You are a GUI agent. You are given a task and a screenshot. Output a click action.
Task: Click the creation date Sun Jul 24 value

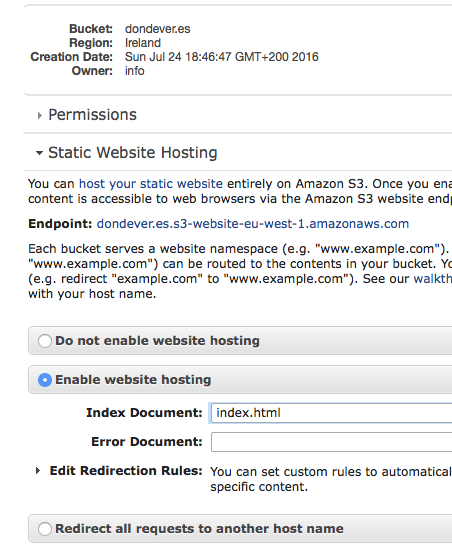[x=222, y=57]
